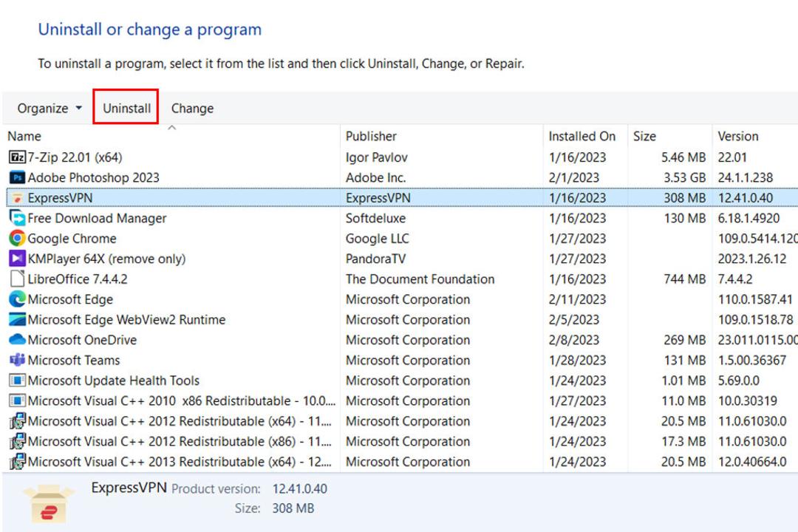
Task: Click the KMPlayer 64X icon
Action: 17,259
